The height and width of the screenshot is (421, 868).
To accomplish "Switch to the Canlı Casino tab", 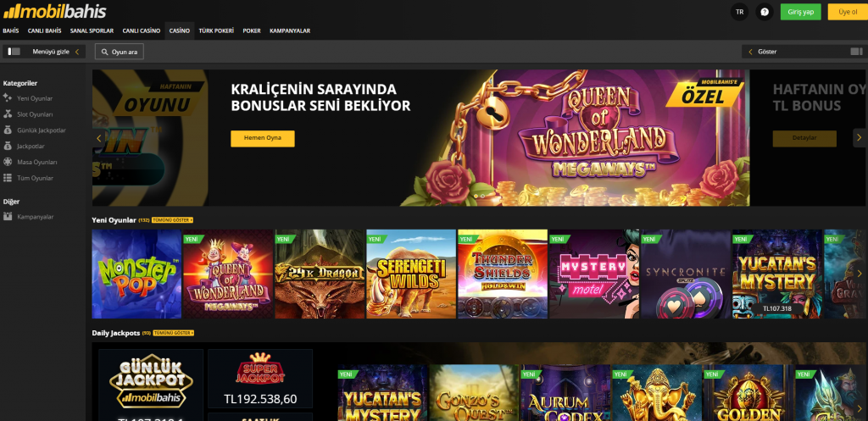I will pos(142,31).
